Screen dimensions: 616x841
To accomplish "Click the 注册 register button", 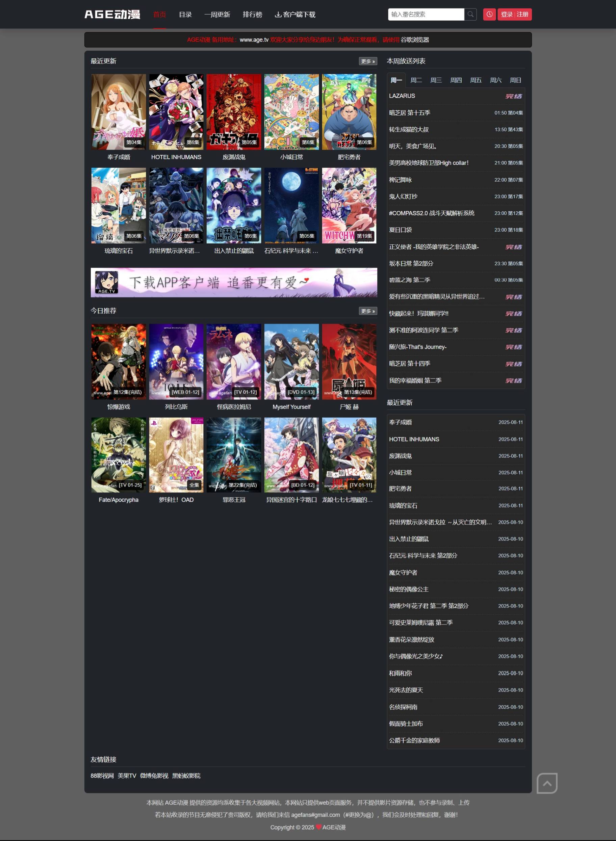I will [x=522, y=15].
